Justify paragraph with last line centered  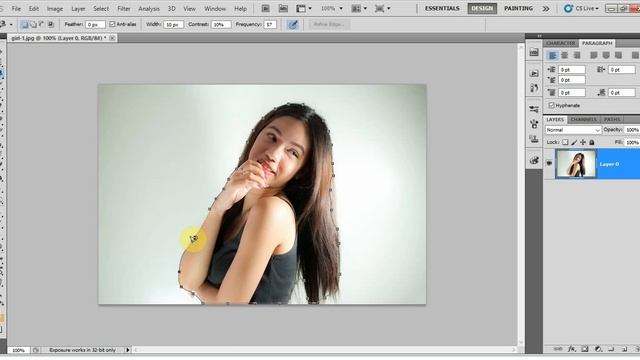click(x=606, y=55)
